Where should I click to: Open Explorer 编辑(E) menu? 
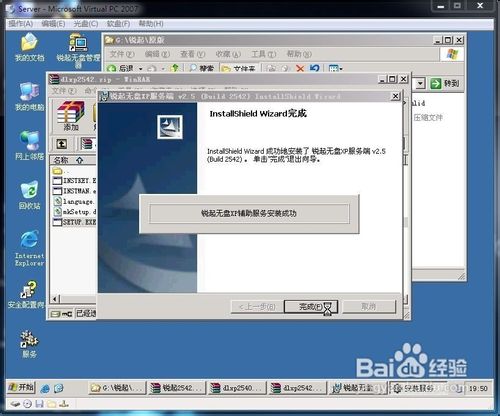coord(157,54)
